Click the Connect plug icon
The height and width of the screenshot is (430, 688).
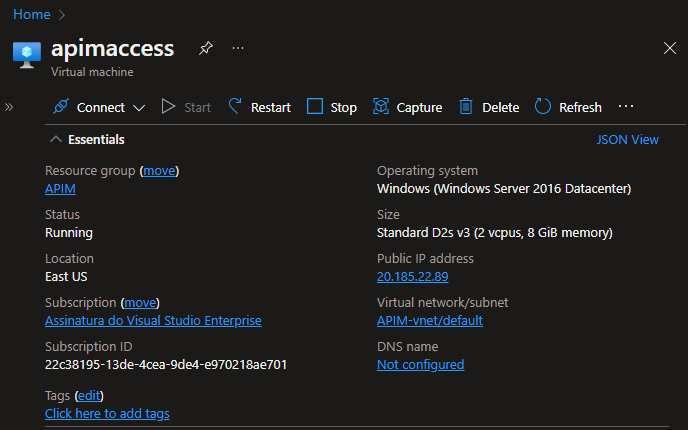click(x=61, y=107)
